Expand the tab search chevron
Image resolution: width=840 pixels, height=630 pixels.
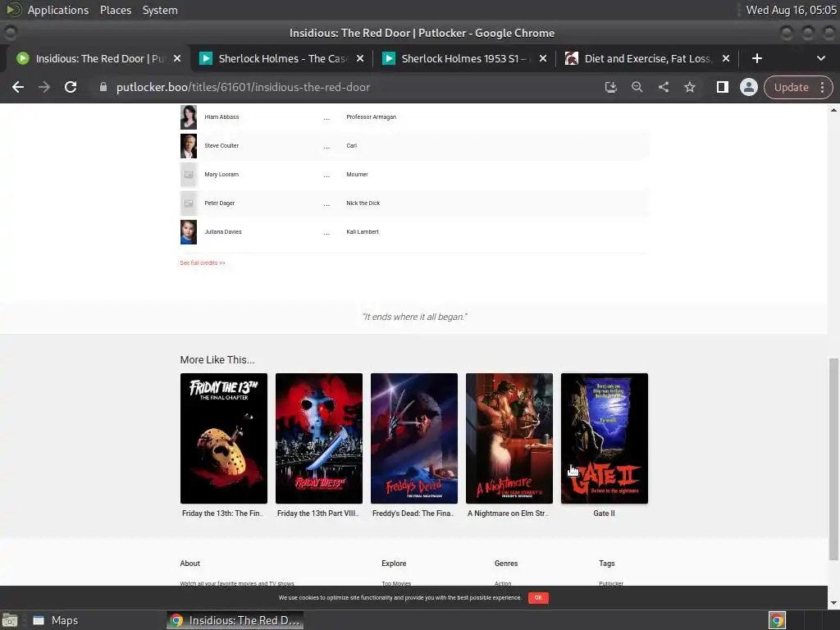pos(820,58)
